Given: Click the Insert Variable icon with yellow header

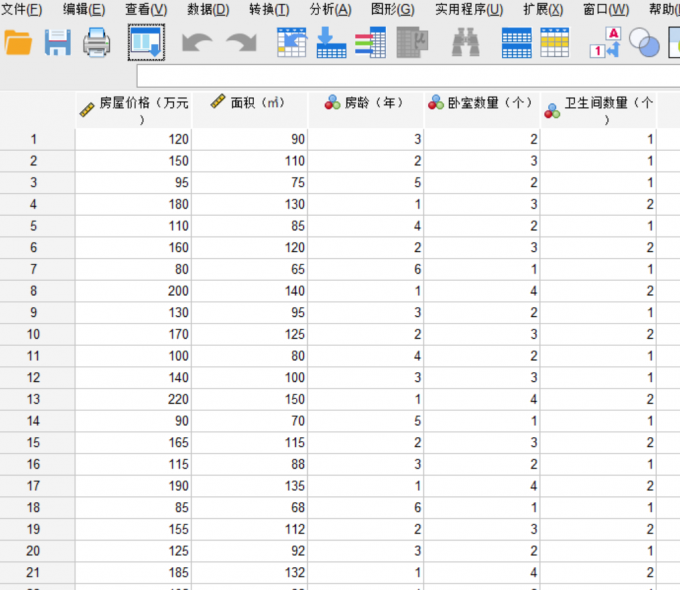Looking at the screenshot, I should click(555, 43).
